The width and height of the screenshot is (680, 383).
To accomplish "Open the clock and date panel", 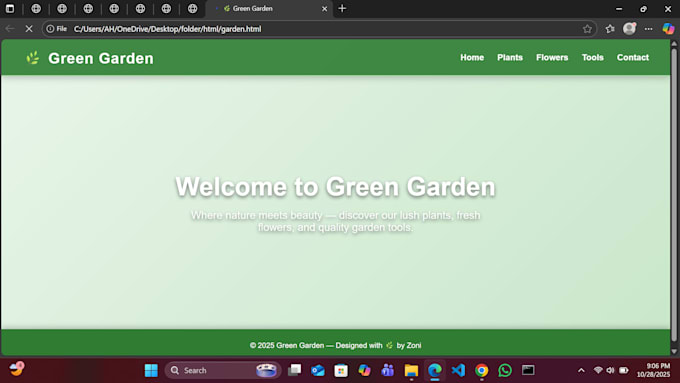I will [x=653, y=370].
